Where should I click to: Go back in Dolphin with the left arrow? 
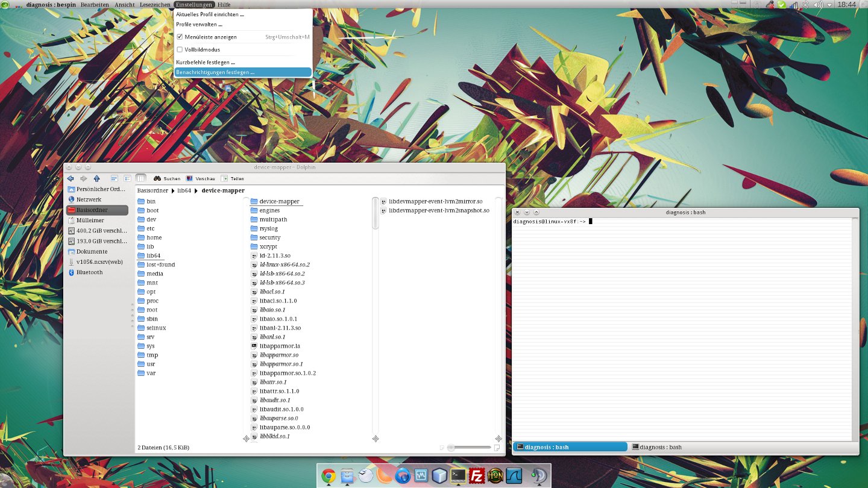70,178
